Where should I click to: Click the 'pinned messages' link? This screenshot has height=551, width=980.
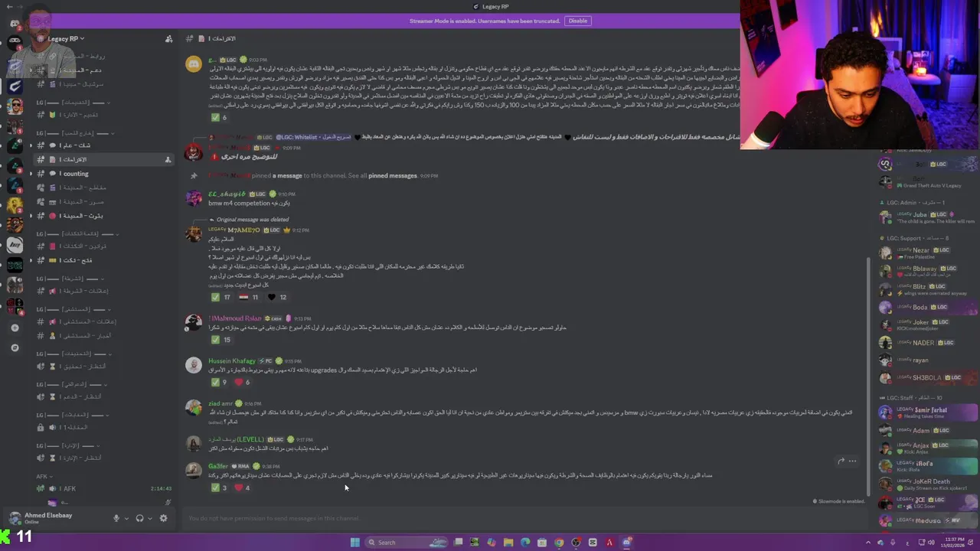click(392, 176)
